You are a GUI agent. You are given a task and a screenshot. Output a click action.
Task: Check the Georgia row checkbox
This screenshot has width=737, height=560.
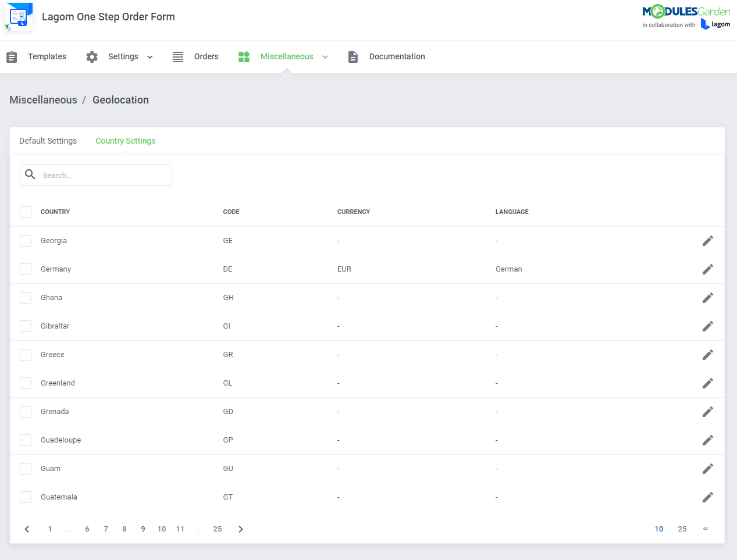point(26,241)
